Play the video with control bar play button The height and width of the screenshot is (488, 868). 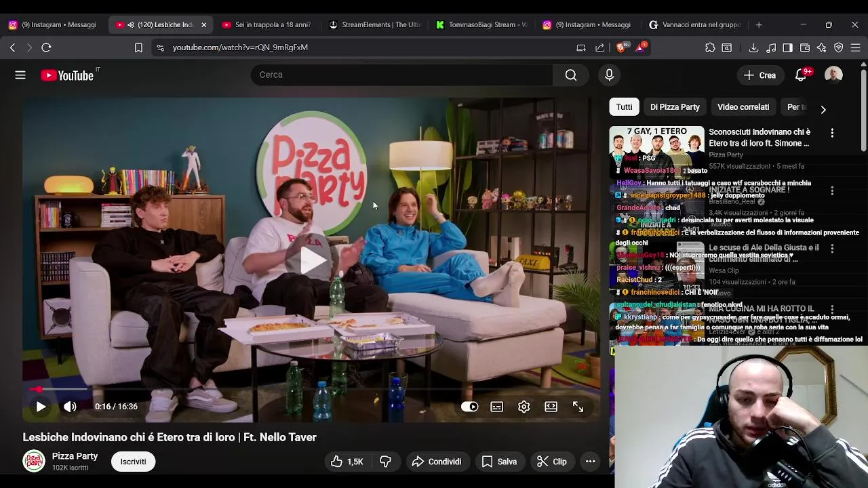41,407
